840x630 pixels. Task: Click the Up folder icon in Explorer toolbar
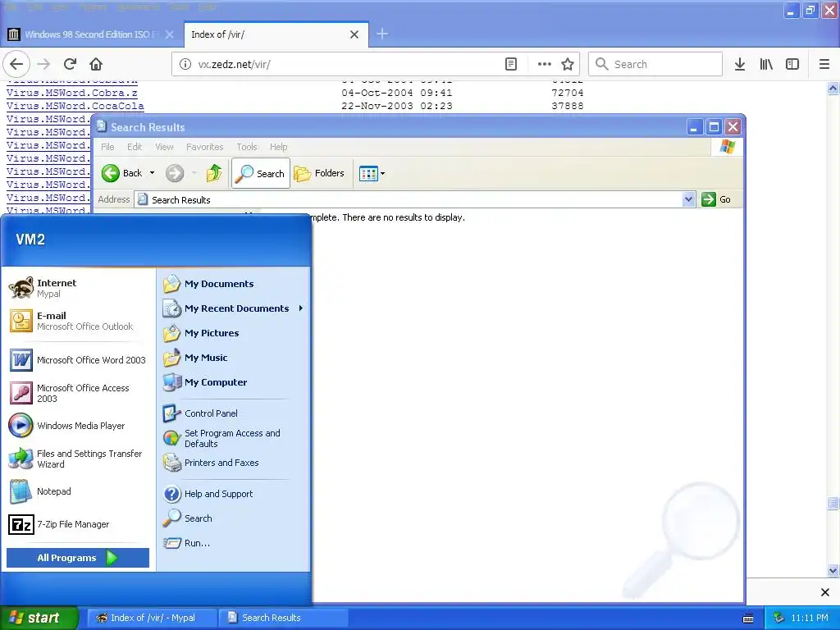coord(214,173)
